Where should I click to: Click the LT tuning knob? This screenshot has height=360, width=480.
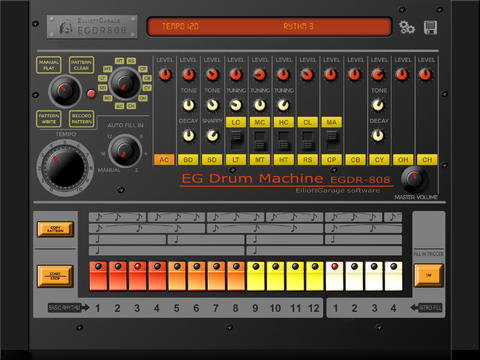click(236, 105)
